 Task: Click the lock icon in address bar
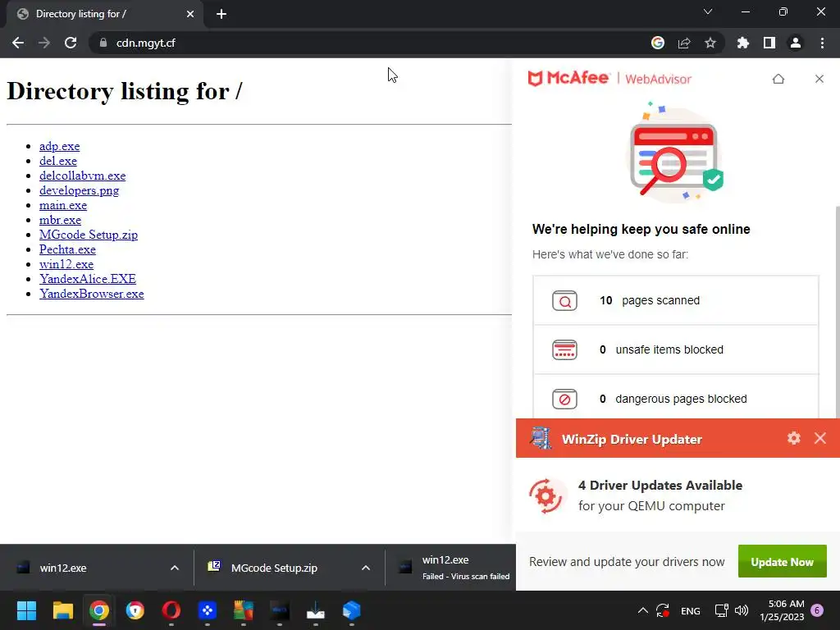(x=103, y=43)
